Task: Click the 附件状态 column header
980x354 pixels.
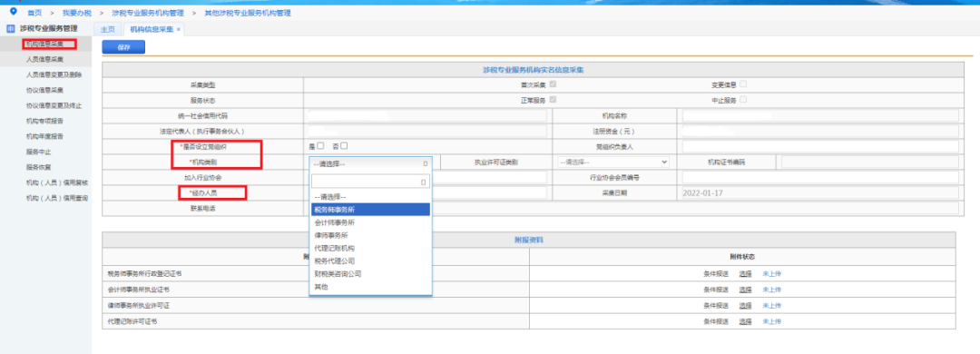Action: (x=742, y=257)
